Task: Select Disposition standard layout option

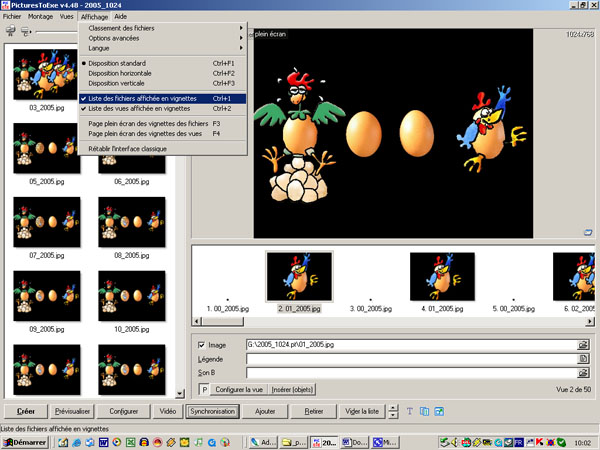Action: (x=162, y=64)
